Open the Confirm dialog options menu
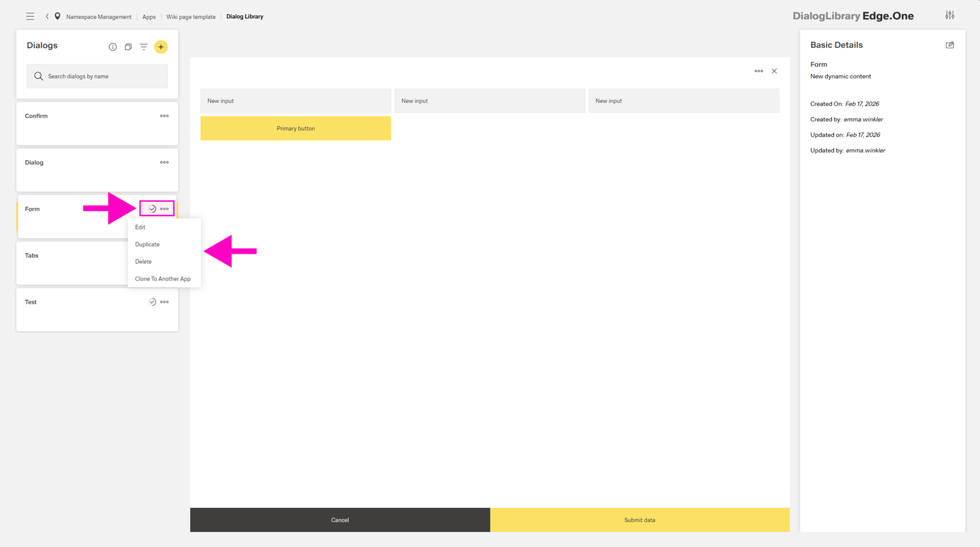This screenshot has height=547, width=980. point(164,116)
